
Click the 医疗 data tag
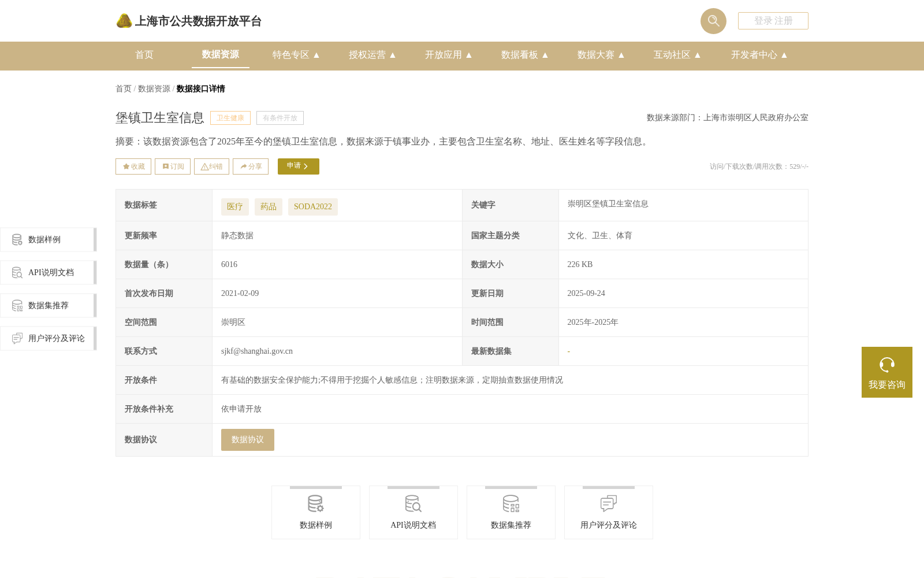pyautogui.click(x=235, y=207)
